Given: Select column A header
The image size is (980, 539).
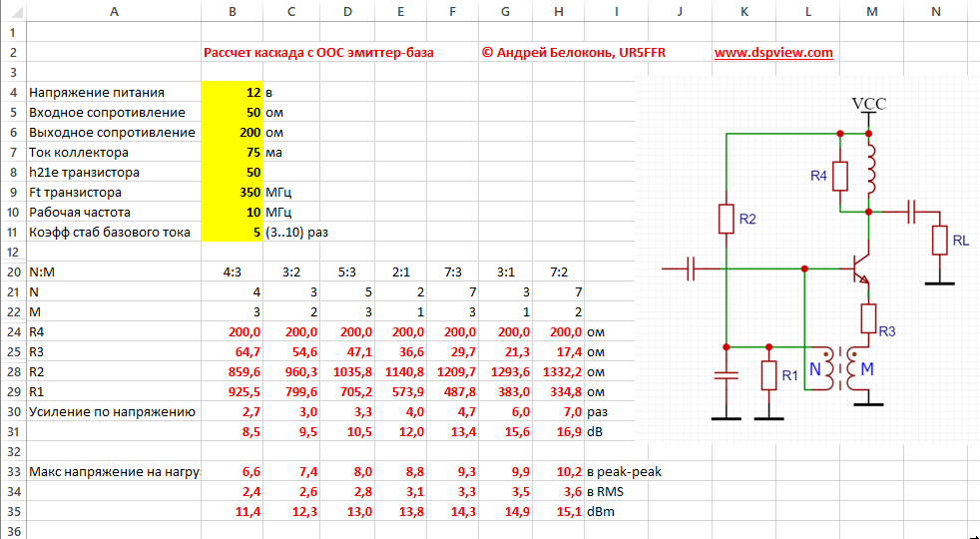Looking at the screenshot, I should (x=114, y=12).
